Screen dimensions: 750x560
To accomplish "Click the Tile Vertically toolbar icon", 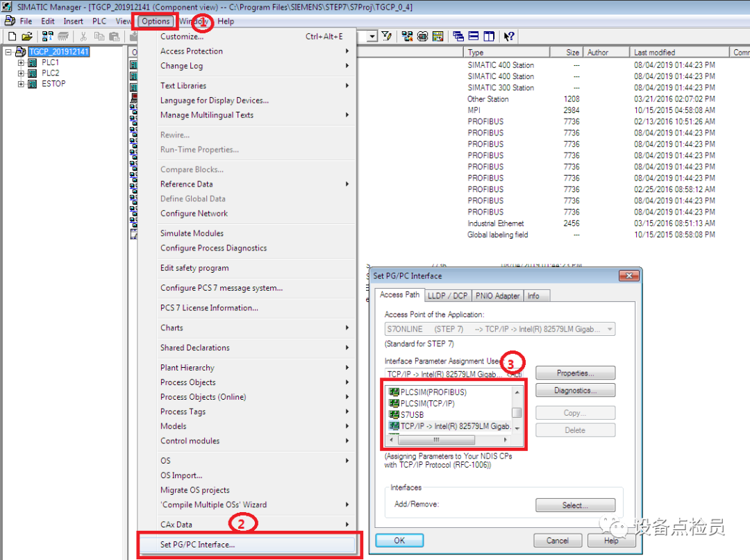I will [489, 36].
